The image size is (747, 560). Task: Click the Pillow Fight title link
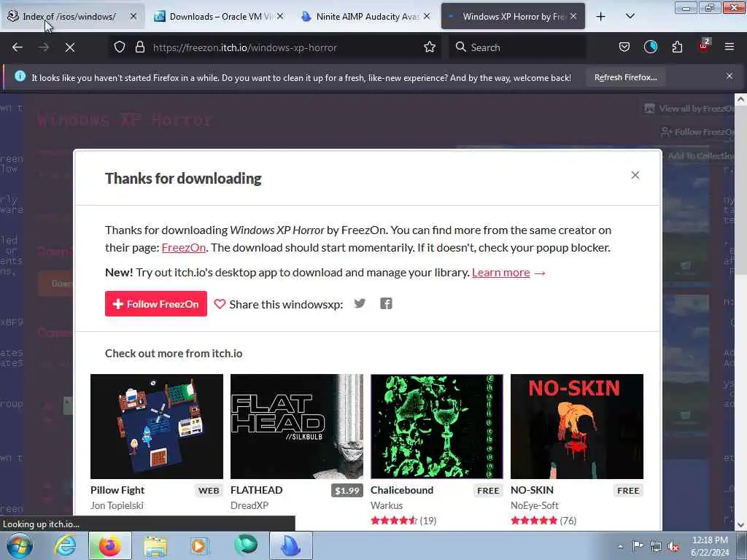click(x=117, y=490)
